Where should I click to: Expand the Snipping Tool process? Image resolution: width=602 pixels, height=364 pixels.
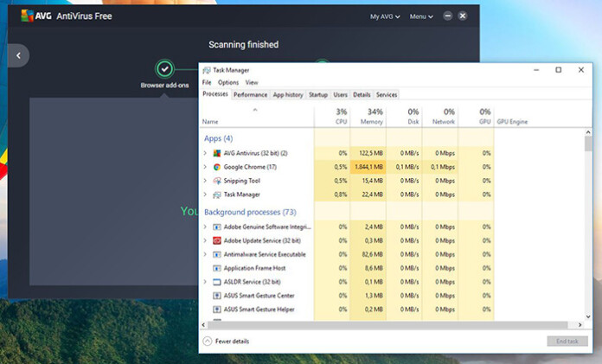click(x=205, y=181)
